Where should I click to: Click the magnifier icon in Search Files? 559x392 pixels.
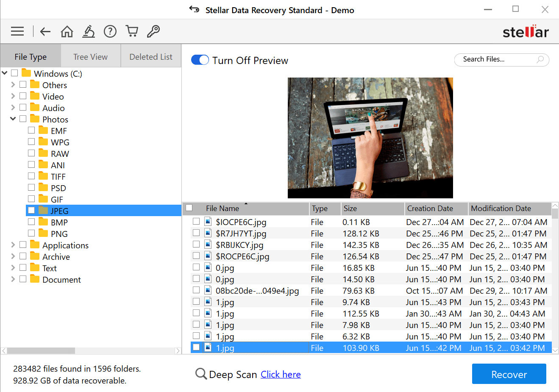(540, 60)
